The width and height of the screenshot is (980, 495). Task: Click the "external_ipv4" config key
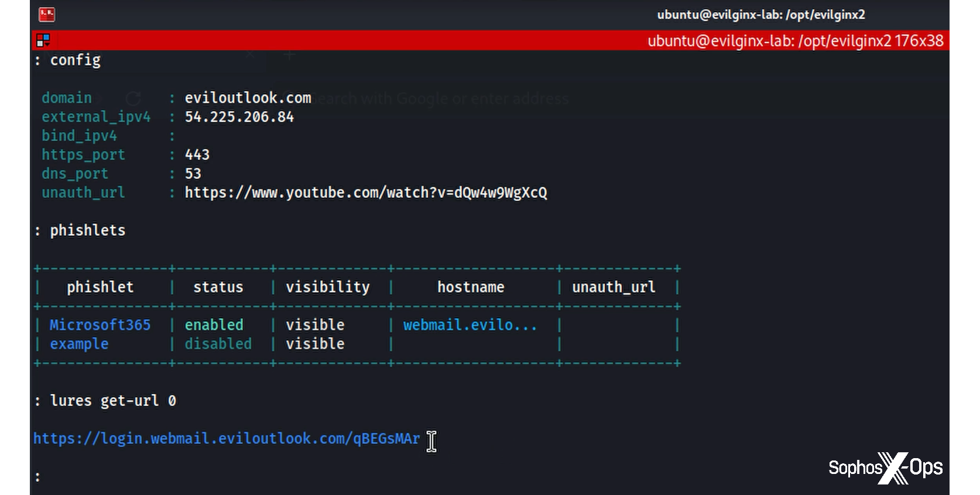(x=96, y=117)
